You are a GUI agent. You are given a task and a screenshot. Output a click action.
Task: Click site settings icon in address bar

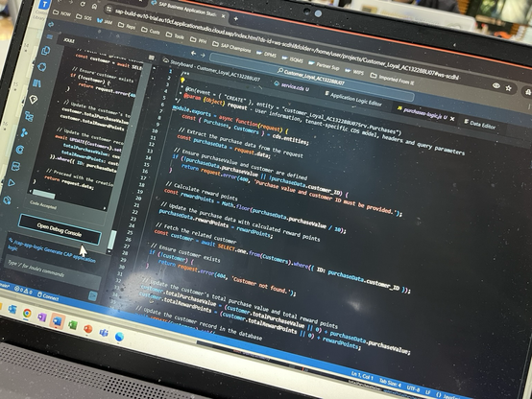109,10
